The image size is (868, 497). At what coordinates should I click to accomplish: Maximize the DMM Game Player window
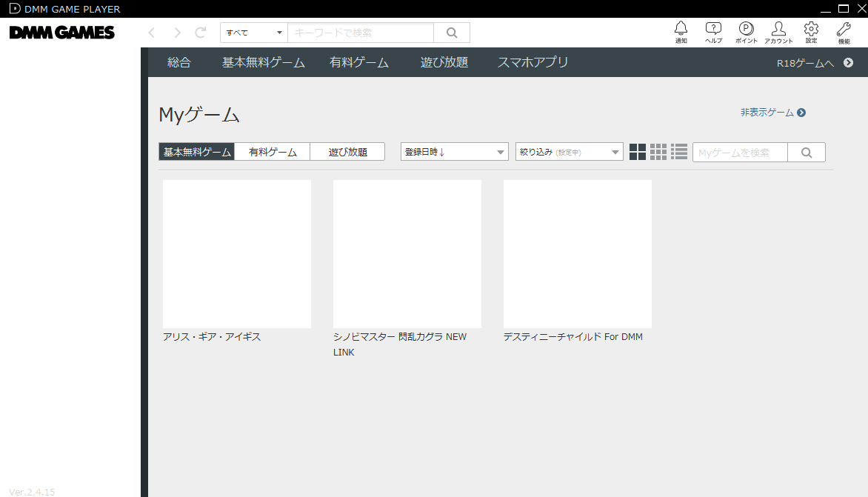(844, 8)
